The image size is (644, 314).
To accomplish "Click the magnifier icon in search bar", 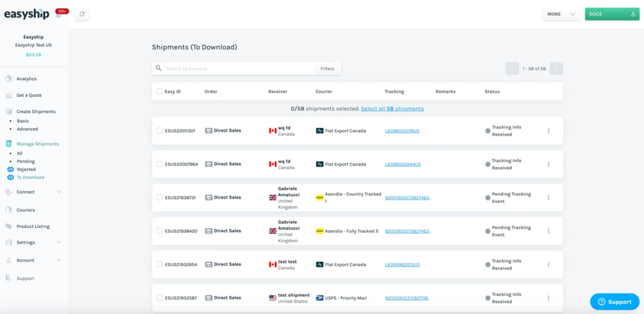I will 158,68.
